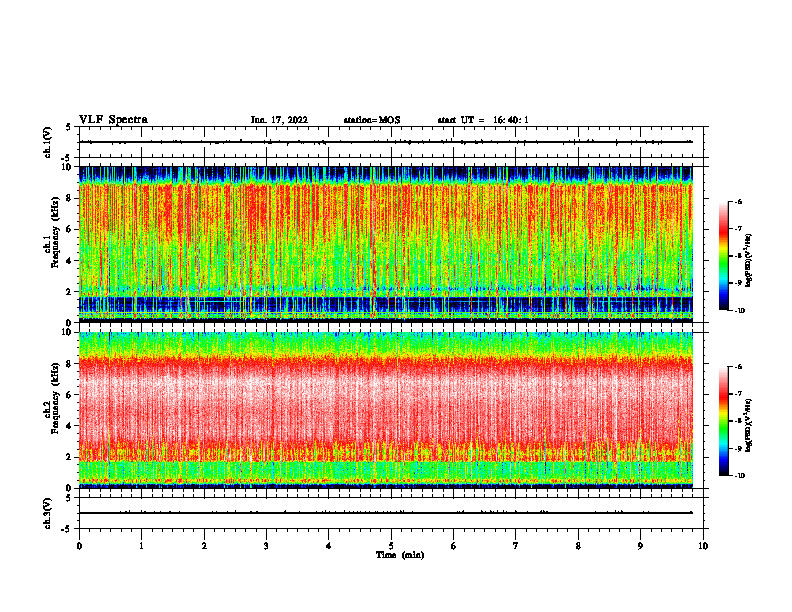This screenshot has height=612, width=792.
Task: Click the "-5" tick on ch.1(V) axis
Action: click(x=66, y=158)
